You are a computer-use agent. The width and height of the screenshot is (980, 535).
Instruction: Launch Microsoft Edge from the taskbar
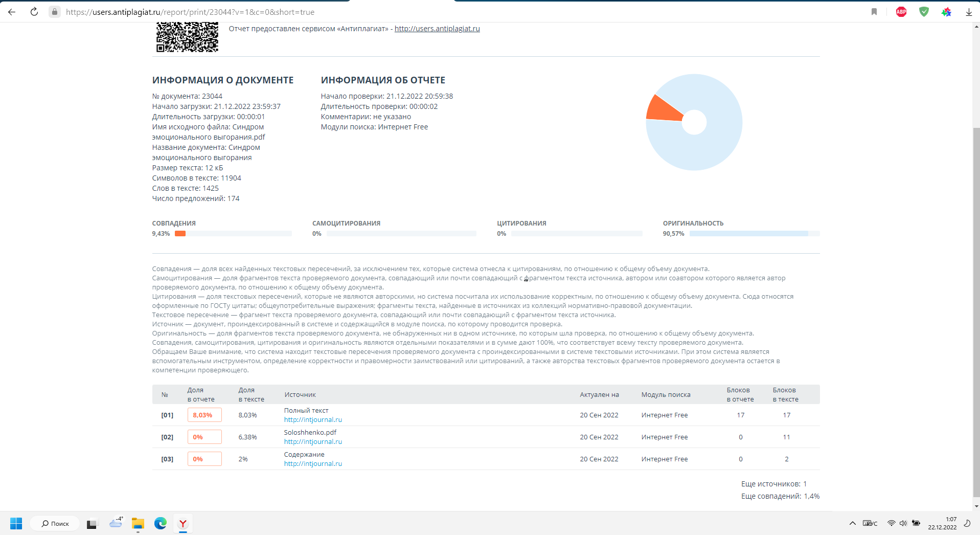click(x=161, y=523)
